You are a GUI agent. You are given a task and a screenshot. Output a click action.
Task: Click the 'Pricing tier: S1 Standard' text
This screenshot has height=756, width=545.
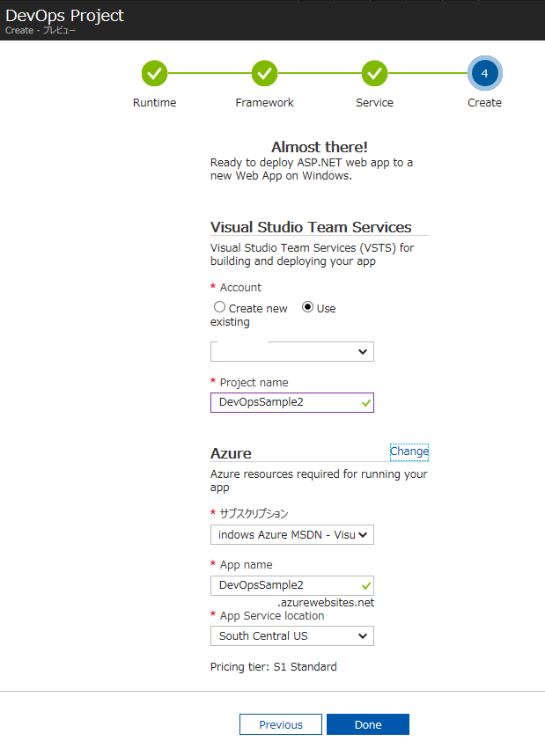click(x=274, y=667)
